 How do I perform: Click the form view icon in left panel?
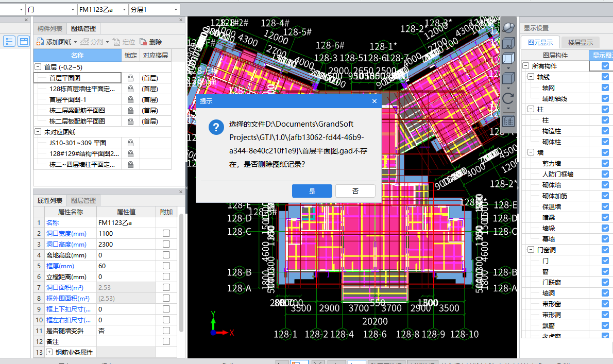pyautogui.click(x=24, y=41)
